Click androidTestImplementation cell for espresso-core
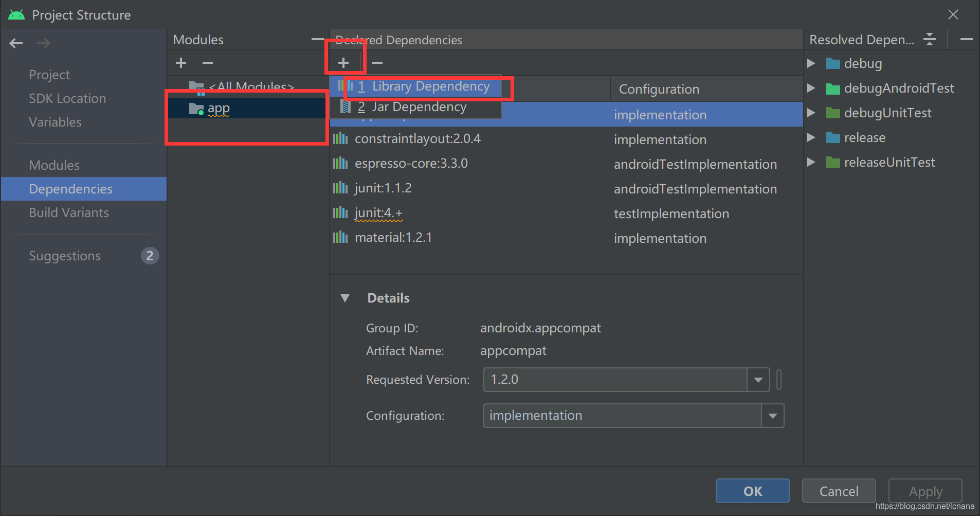Image resolution: width=980 pixels, height=516 pixels. click(x=695, y=164)
